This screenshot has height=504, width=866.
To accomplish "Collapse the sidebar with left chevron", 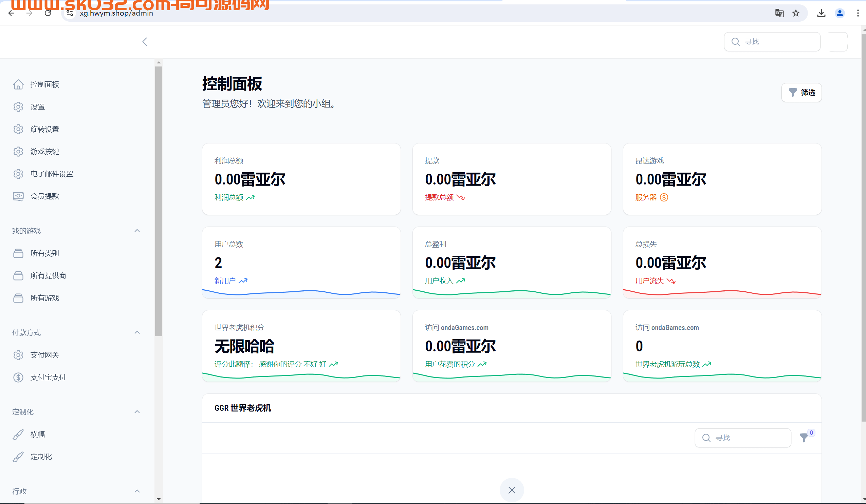I will coord(145,41).
